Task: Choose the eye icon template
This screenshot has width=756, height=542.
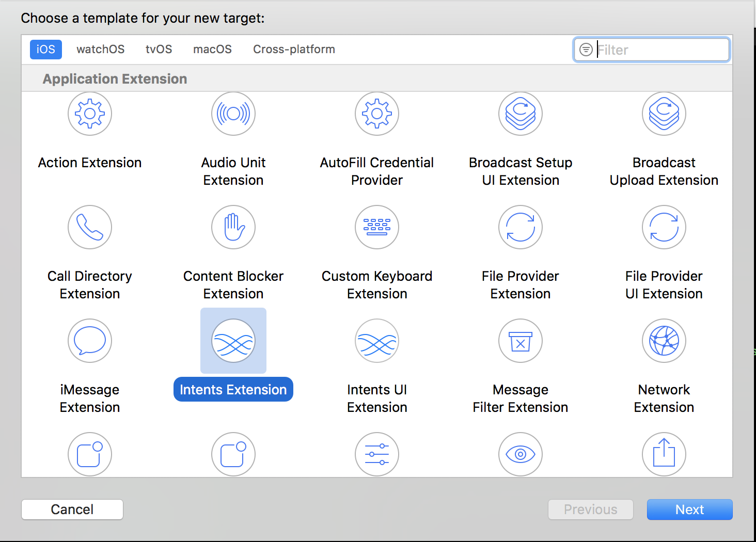Action: coord(521,454)
